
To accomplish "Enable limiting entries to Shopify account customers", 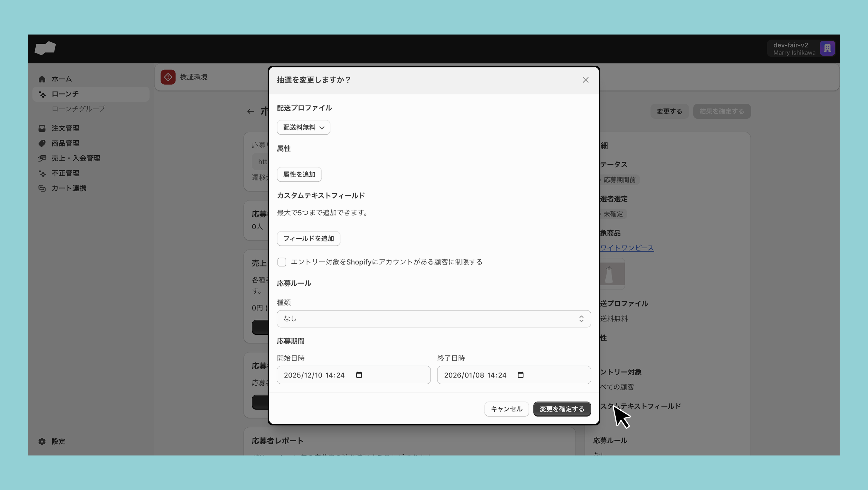I will (282, 262).
